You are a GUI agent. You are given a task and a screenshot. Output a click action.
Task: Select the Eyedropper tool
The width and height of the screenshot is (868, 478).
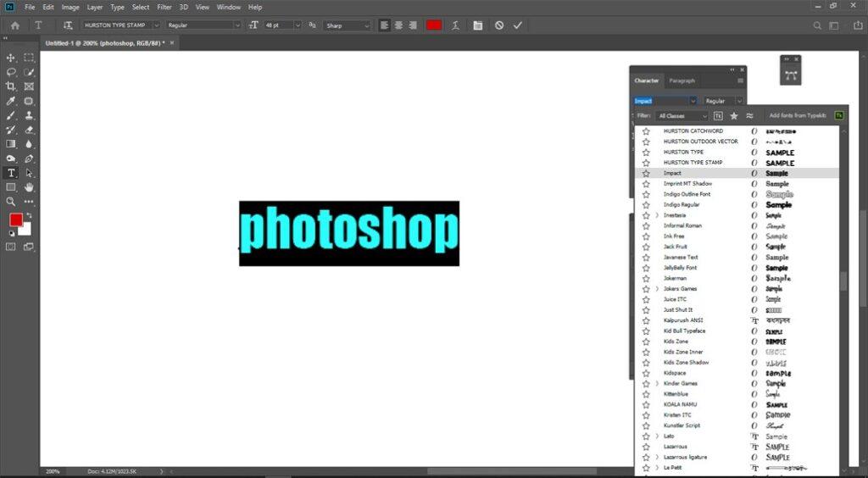[x=10, y=101]
